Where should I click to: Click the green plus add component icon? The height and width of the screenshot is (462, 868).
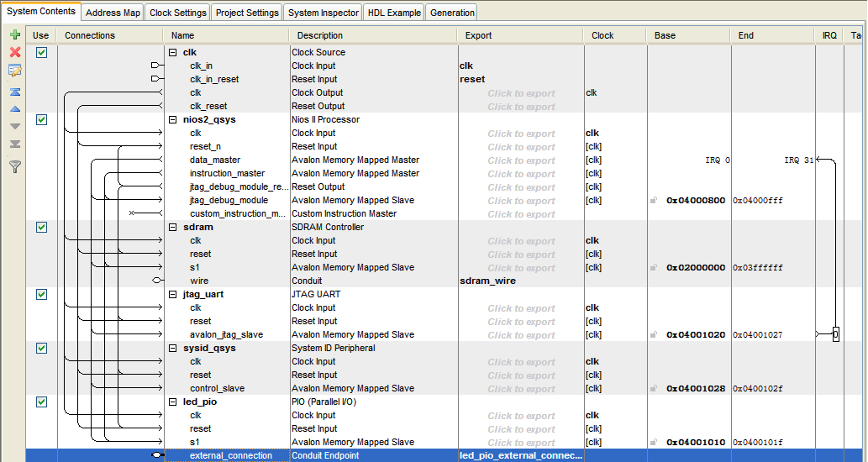tap(15, 34)
